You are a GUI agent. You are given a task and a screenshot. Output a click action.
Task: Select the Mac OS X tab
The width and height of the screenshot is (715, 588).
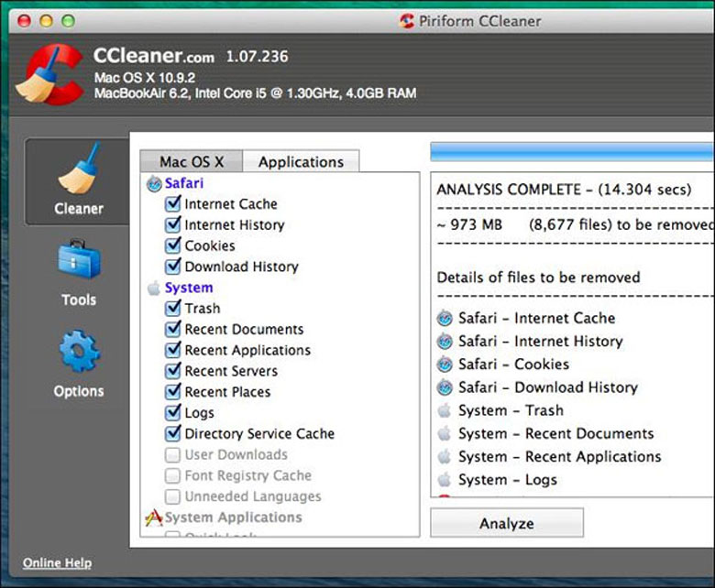tap(191, 162)
